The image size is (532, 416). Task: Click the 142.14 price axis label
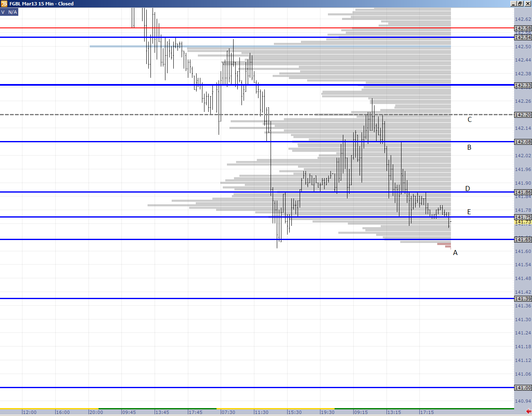[x=523, y=128]
